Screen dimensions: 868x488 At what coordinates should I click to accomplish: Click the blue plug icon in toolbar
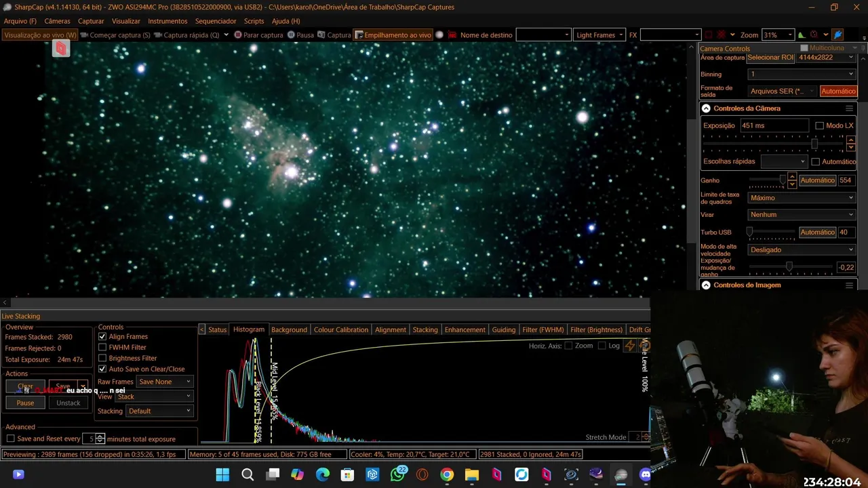pyautogui.click(x=837, y=35)
